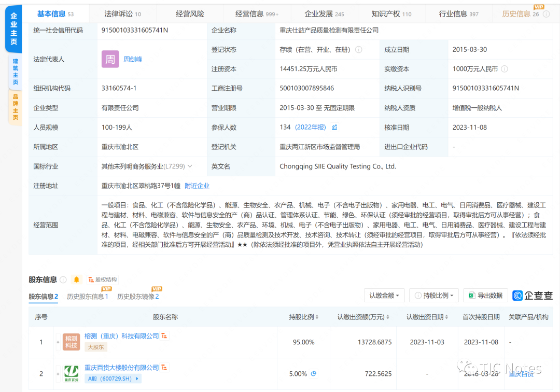Open the 行业信息 tab
Image resolution: width=560 pixels, height=392 pixels.
click(458, 14)
